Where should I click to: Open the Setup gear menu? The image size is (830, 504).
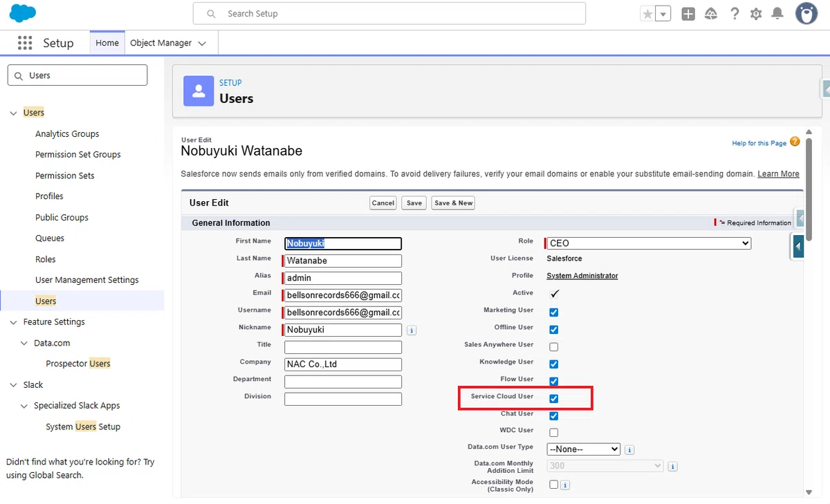click(x=756, y=14)
